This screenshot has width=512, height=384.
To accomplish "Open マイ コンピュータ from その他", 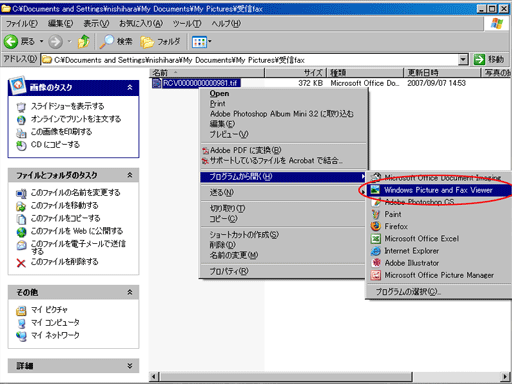I will [55, 322].
